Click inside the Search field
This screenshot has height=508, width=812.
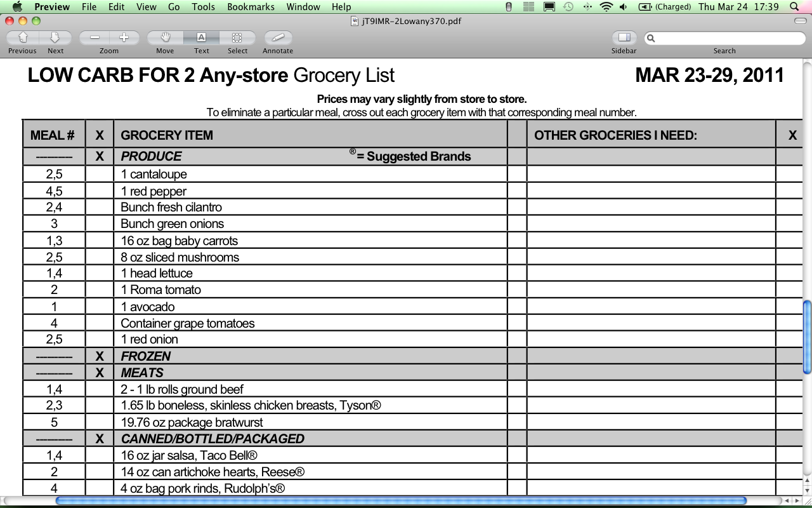(723, 38)
